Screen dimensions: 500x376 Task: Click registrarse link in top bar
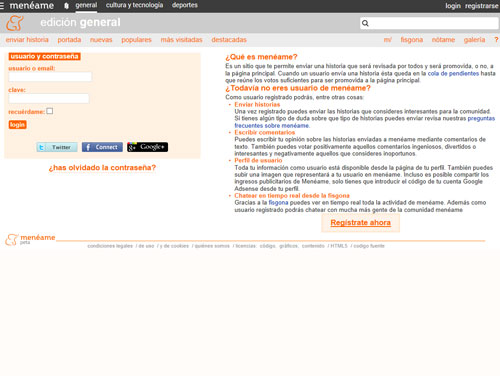click(482, 6)
